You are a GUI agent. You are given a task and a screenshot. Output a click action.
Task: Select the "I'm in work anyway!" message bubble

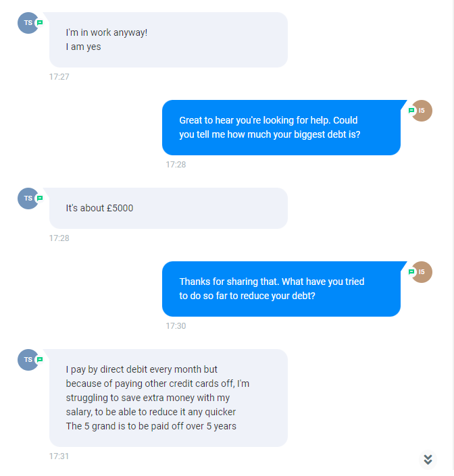[168, 40]
